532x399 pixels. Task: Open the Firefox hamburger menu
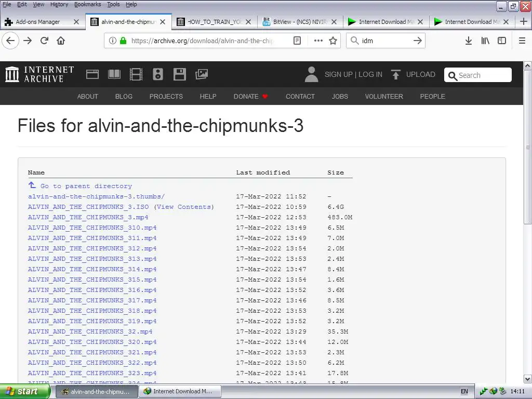tap(522, 41)
